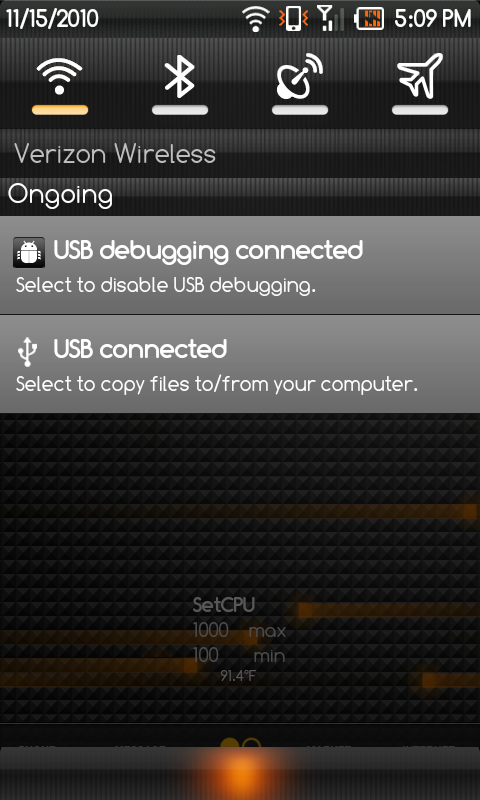Tap the cellular signal strength icon
The width and height of the screenshot is (480, 800).
coord(330,18)
